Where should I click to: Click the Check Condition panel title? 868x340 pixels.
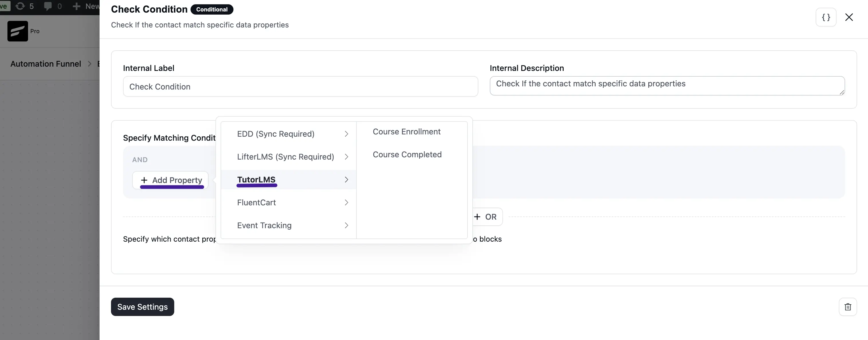(149, 9)
